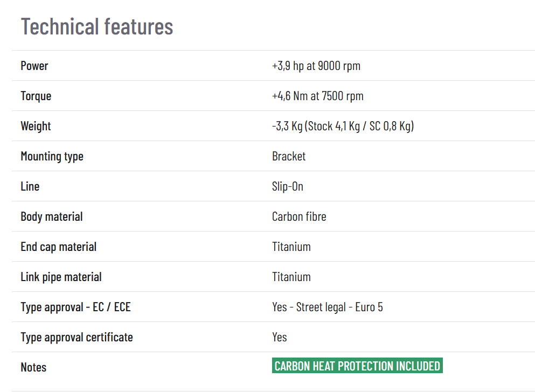The width and height of the screenshot is (535, 392).
Task: Click the Type approval certificate label
Action: click(x=77, y=337)
